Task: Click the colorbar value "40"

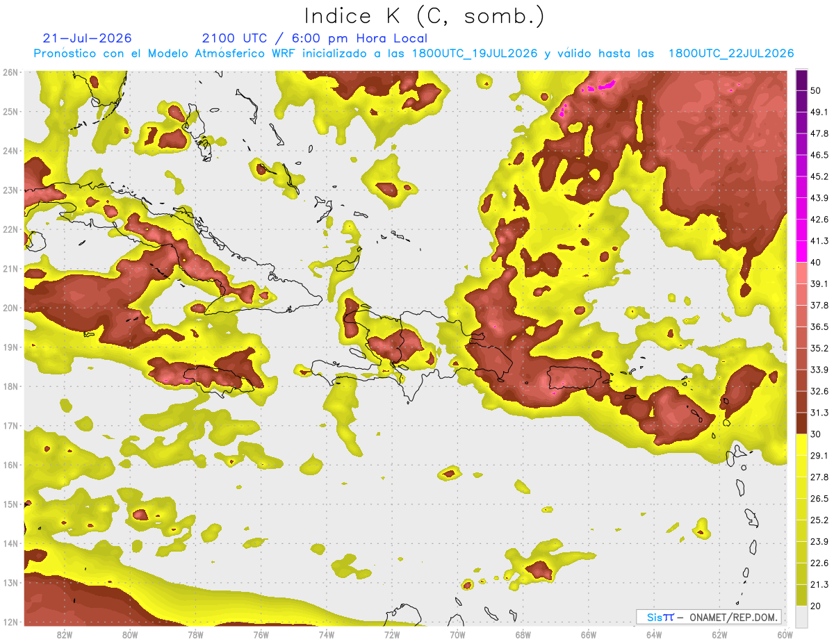Action: pyautogui.click(x=817, y=263)
